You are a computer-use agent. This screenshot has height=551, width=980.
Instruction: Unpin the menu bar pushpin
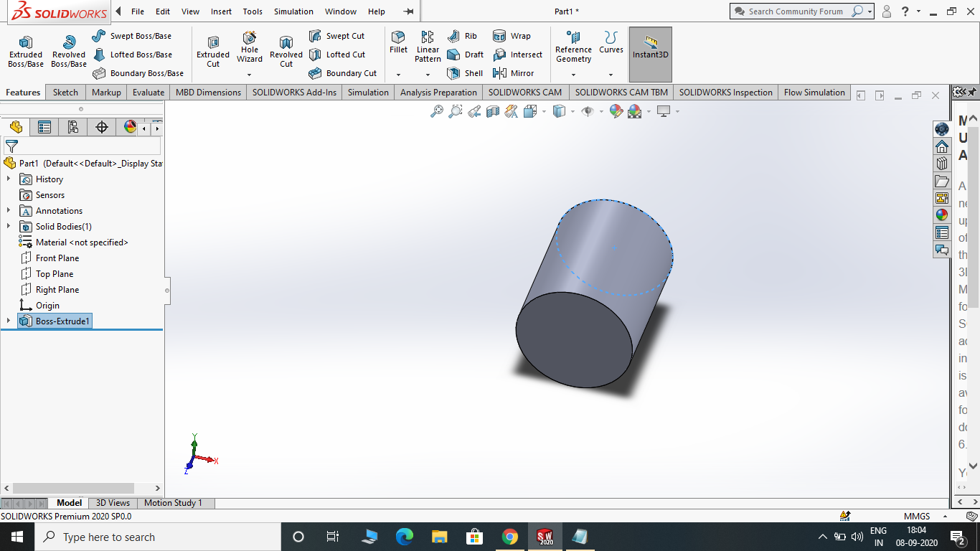point(407,11)
